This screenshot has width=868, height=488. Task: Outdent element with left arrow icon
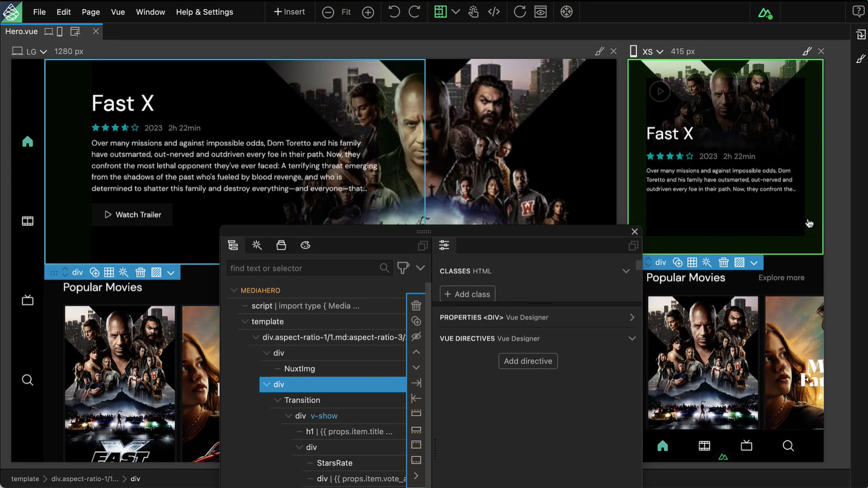coord(416,398)
